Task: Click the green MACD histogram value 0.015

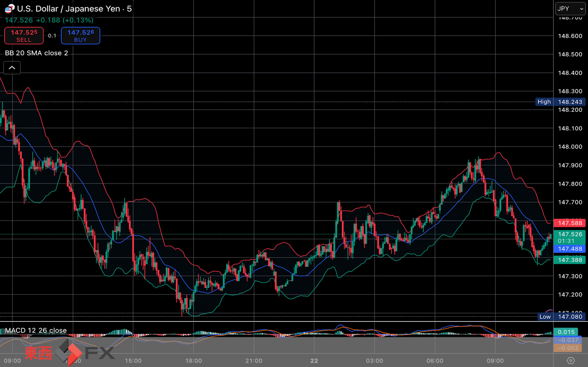Action: [566, 332]
